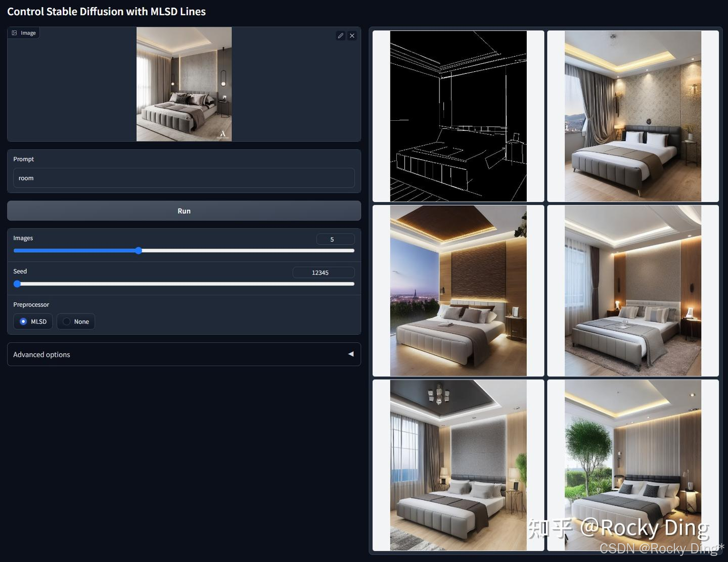Image resolution: width=728 pixels, height=562 pixels.
Task: Click the bottom-left bedroom result with gray ceiling
Action: click(x=458, y=465)
